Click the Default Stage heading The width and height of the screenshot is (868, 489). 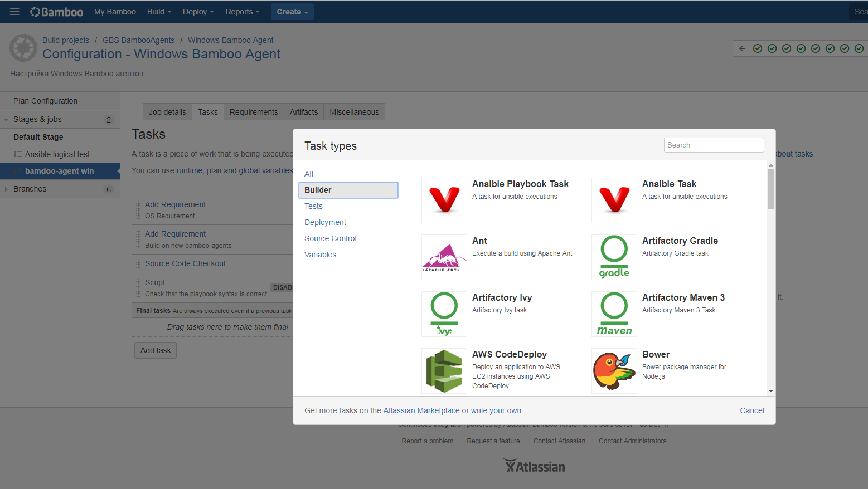coord(38,137)
